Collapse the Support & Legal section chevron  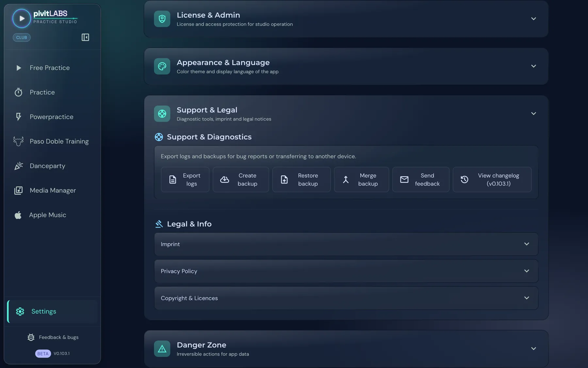click(x=533, y=114)
